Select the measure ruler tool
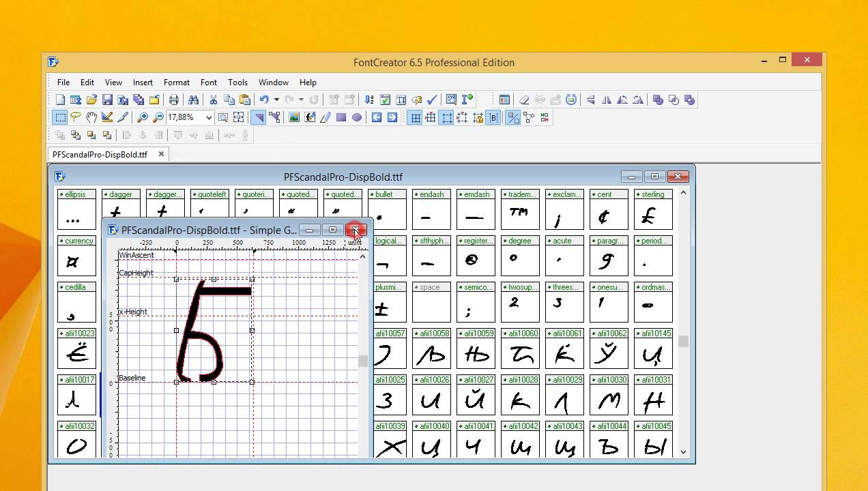The image size is (868, 491). click(107, 117)
